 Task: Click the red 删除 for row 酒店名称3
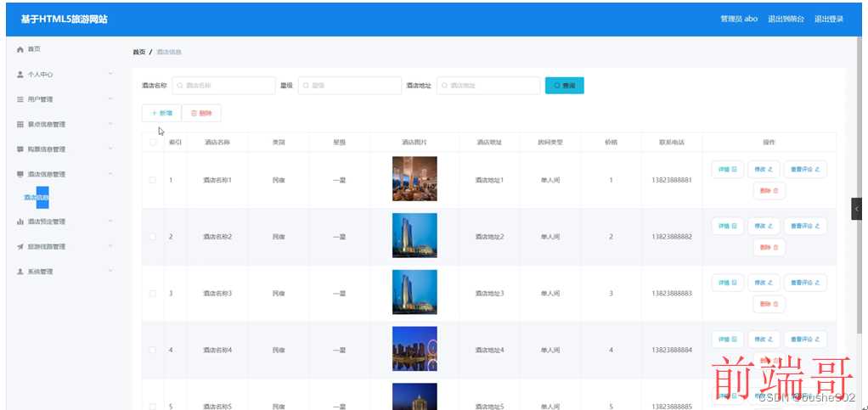pyautogui.click(x=769, y=304)
